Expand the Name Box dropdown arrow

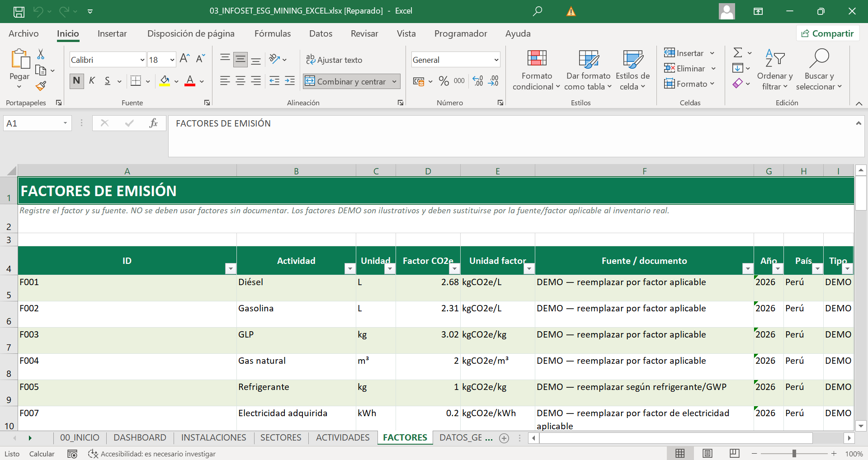[65, 123]
